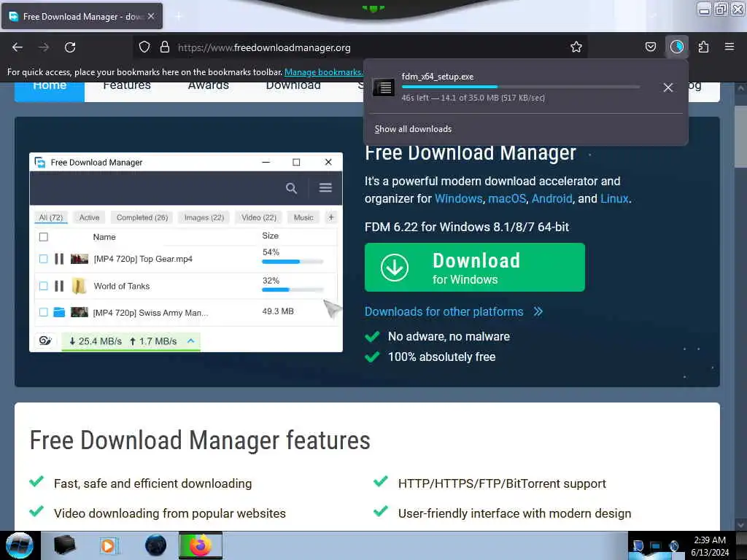Check the Swiss Army Man row checkbox
The height and width of the screenshot is (560, 747).
[43, 312]
